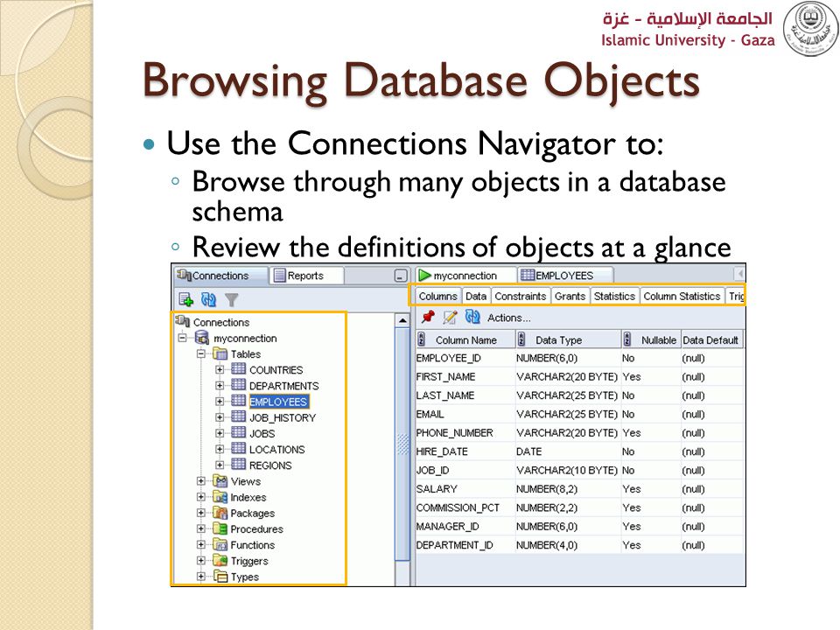Expand the COUNTRIES table node
This screenshot has height=630, width=840.
coord(220,369)
